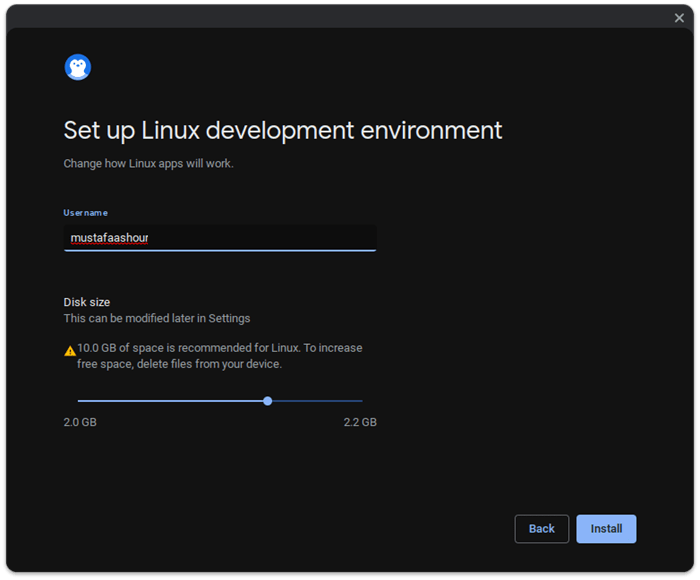Click the Username field containing mustafaashour

pyautogui.click(x=220, y=238)
